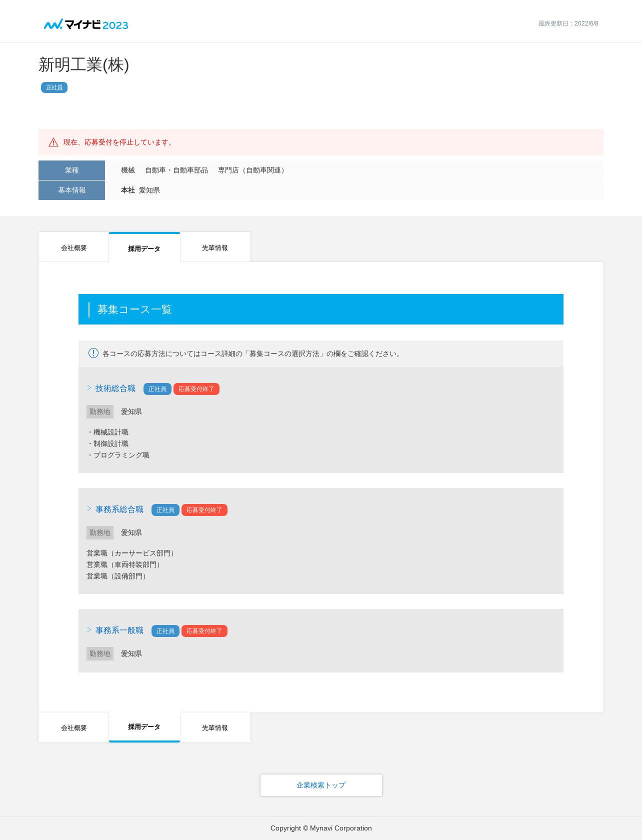Image resolution: width=642 pixels, height=840 pixels.
Task: Open the 技術総合職 course link
Action: click(x=115, y=388)
